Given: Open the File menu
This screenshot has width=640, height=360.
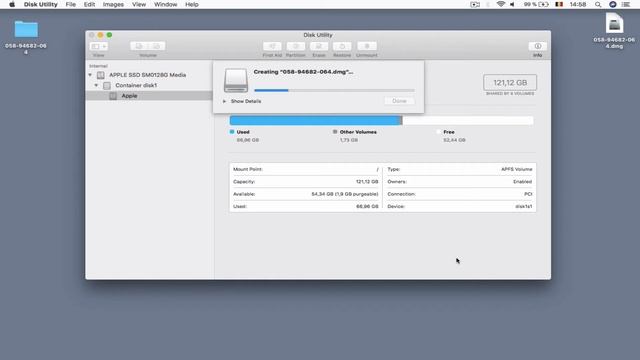Looking at the screenshot, I should click(x=71, y=4).
